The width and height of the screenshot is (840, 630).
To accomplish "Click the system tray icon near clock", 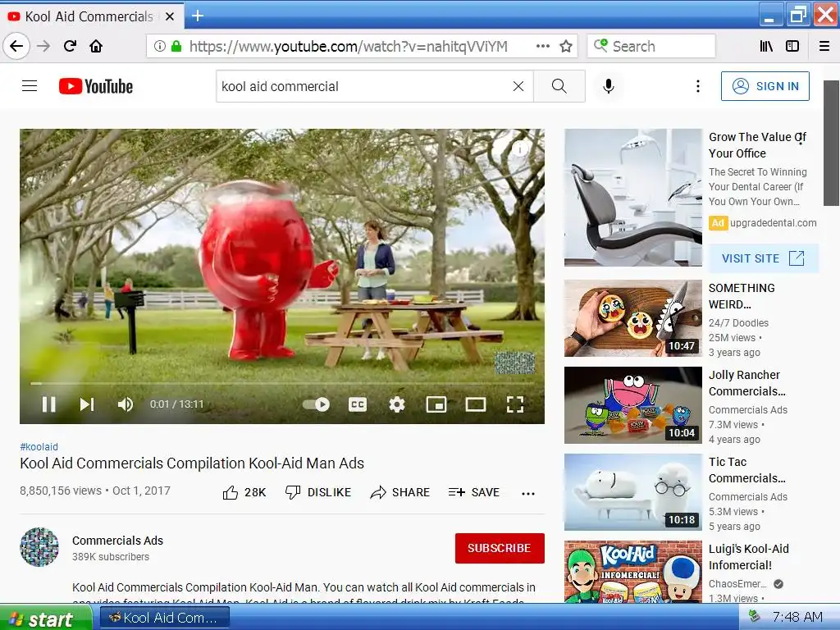I will pyautogui.click(x=755, y=617).
